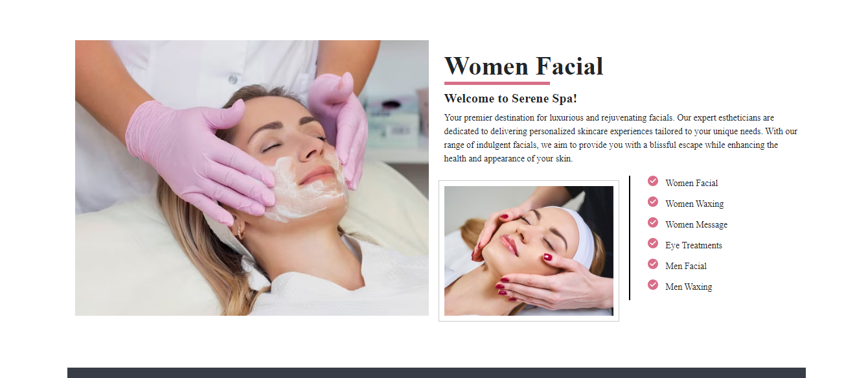This screenshot has width=868, height=378.
Task: Click the check icon beside Women Facial
Action: (653, 181)
